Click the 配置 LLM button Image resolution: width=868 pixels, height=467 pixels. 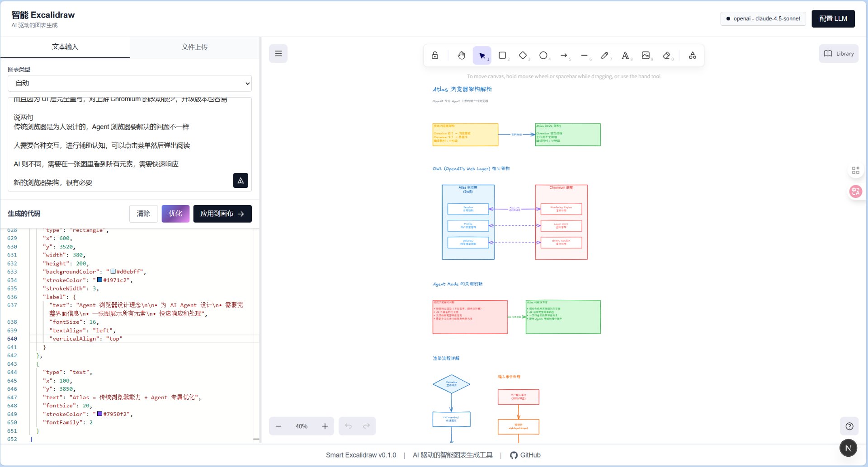pos(833,19)
